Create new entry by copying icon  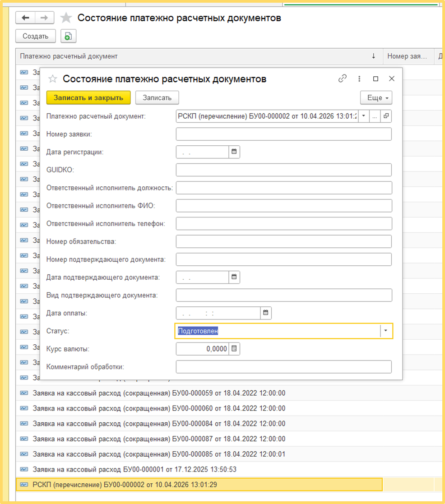click(x=68, y=36)
